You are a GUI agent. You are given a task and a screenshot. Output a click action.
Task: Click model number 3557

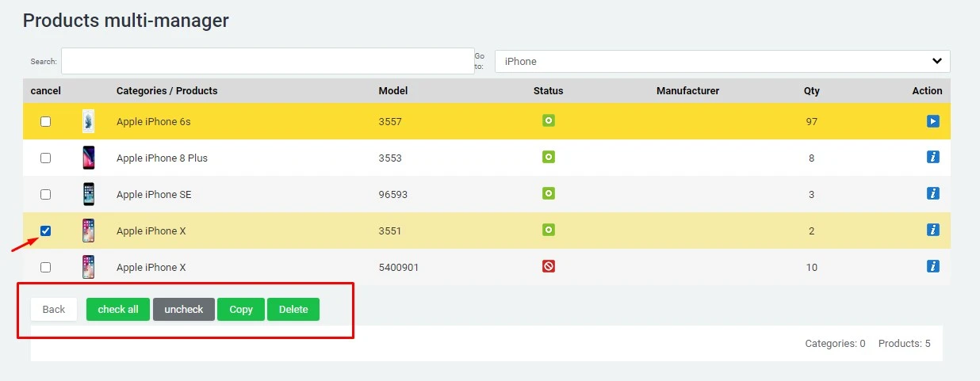tap(390, 121)
